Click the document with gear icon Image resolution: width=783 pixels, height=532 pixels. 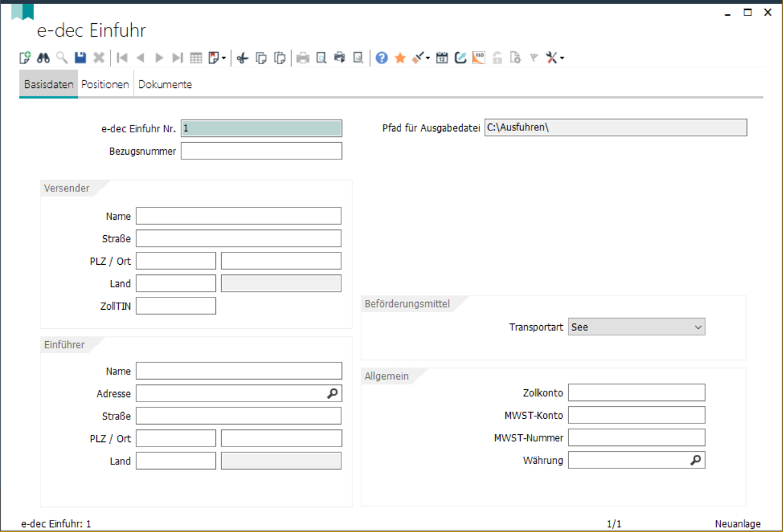pos(515,58)
